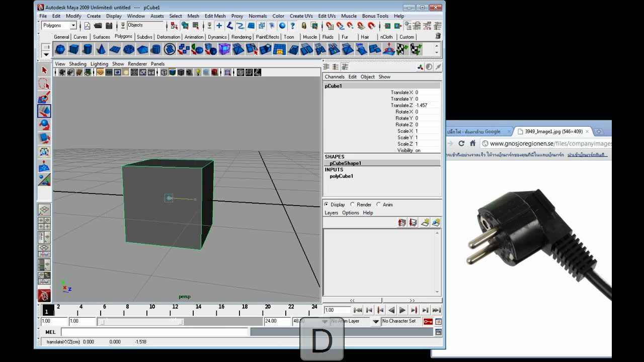Image resolution: width=644 pixels, height=362 pixels.
Task: Click the MEL command line input
Action: [155, 332]
